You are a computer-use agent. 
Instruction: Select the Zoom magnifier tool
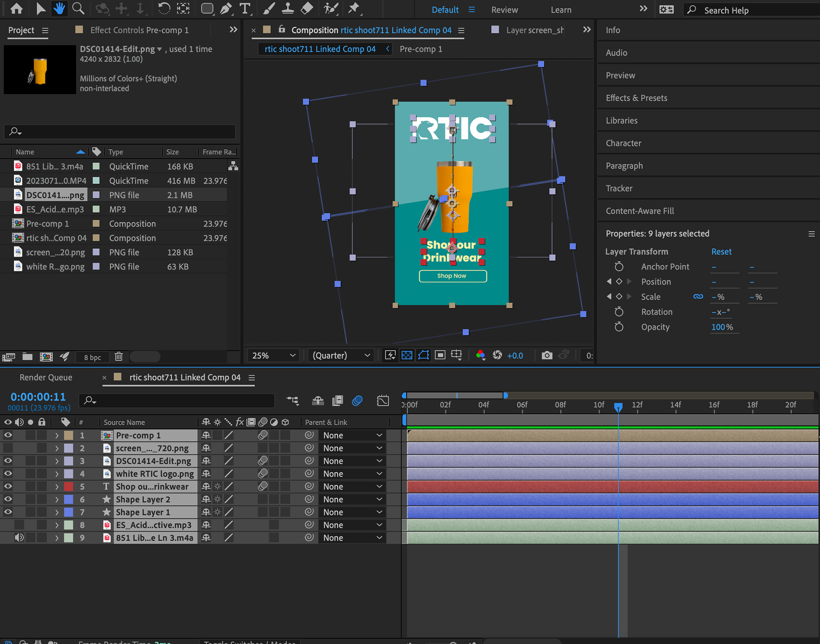click(78, 9)
